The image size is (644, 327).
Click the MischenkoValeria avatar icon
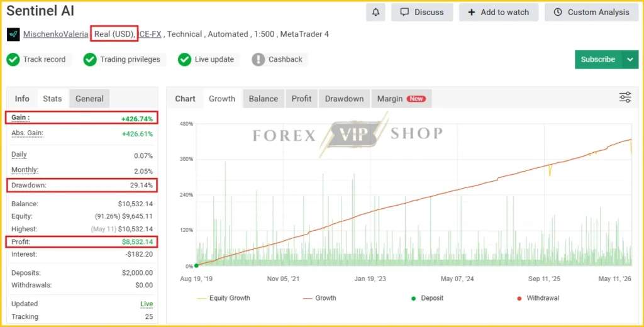click(13, 35)
